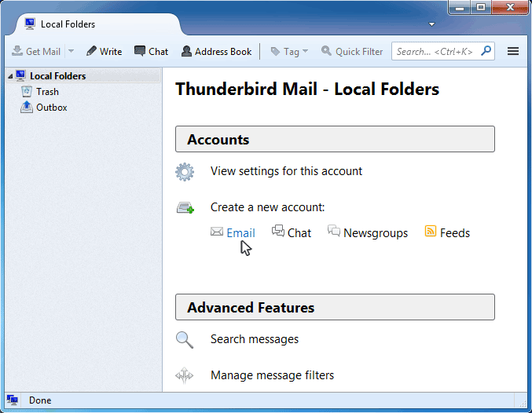Click the Local Folders tree computer icon
The image size is (532, 413).
(x=20, y=75)
